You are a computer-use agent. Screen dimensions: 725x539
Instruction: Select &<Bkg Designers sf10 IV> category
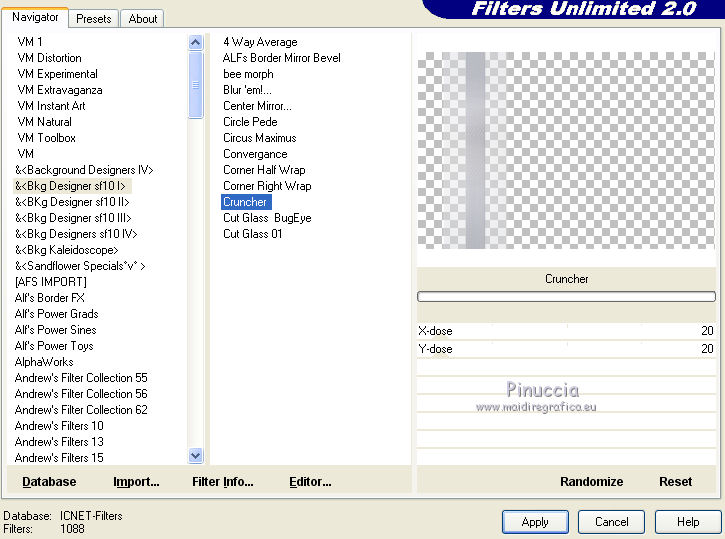coord(76,234)
